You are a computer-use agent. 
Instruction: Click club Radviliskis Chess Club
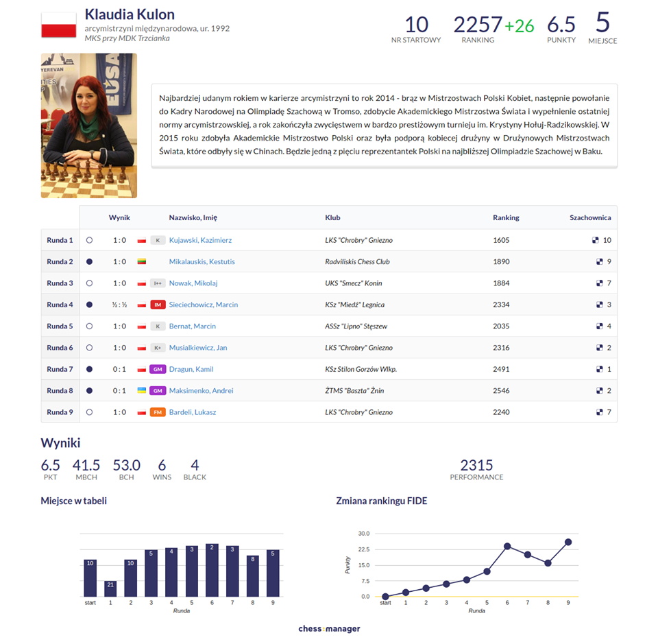click(357, 261)
